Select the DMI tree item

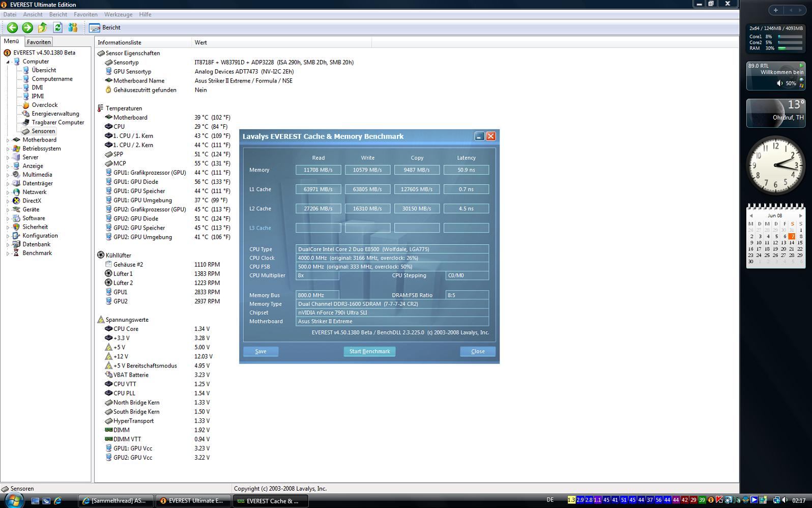tap(37, 88)
